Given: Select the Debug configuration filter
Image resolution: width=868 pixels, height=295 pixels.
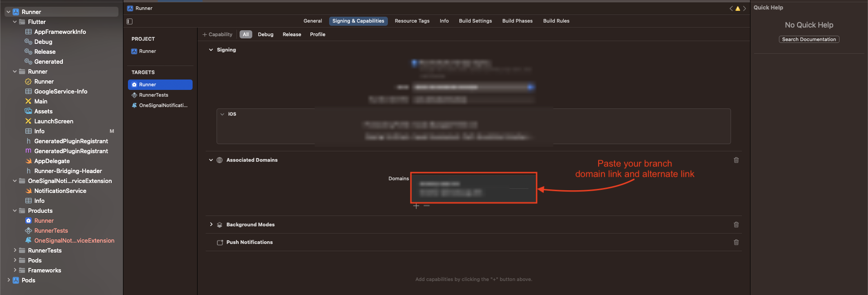Looking at the screenshot, I should click(265, 34).
